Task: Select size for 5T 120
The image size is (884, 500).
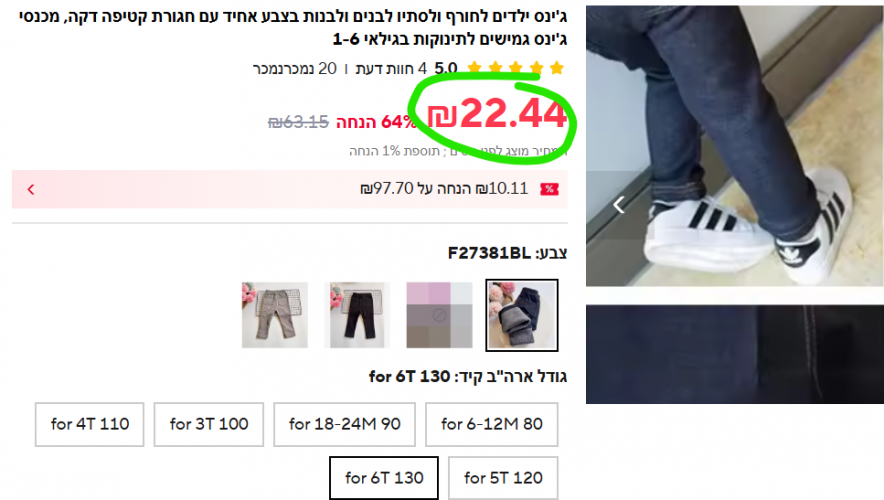Action: 503,478
